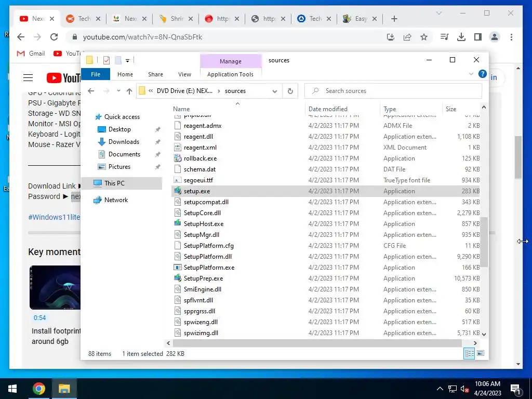Click Chrome address bar URL
The image size is (532, 399).
pyautogui.click(x=142, y=37)
